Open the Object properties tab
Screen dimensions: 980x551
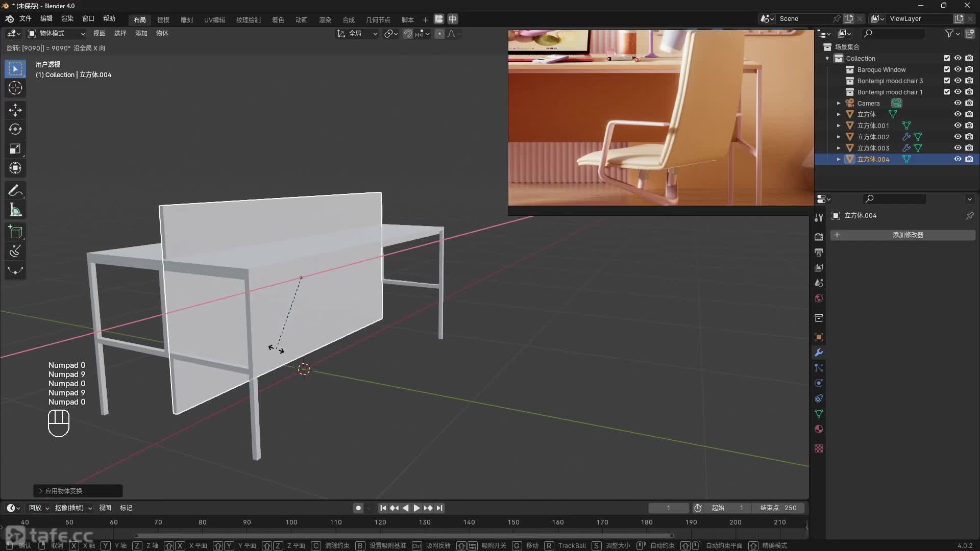[x=819, y=337]
